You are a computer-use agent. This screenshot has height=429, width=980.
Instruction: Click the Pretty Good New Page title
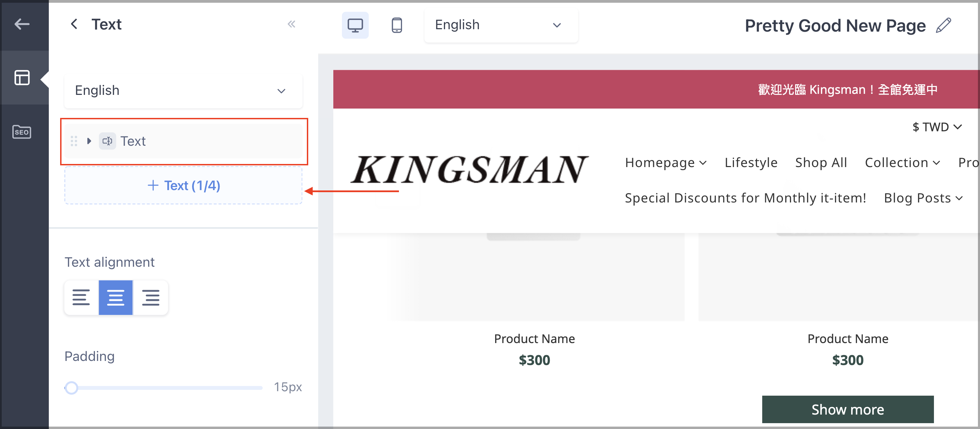click(x=835, y=26)
